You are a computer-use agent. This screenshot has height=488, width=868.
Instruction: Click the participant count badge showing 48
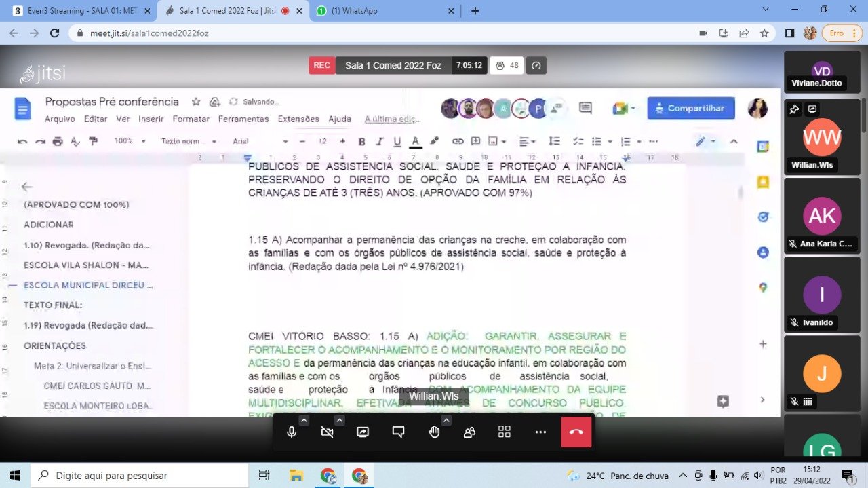(x=508, y=66)
